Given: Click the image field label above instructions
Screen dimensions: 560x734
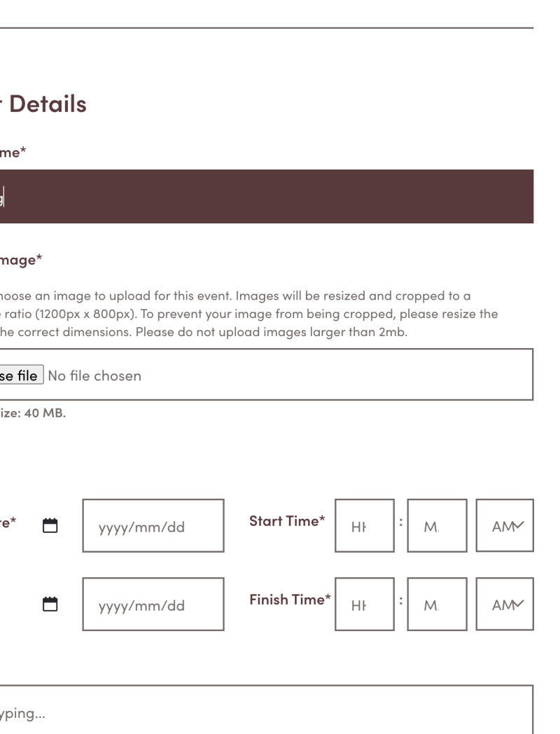Looking at the screenshot, I should (x=21, y=260).
